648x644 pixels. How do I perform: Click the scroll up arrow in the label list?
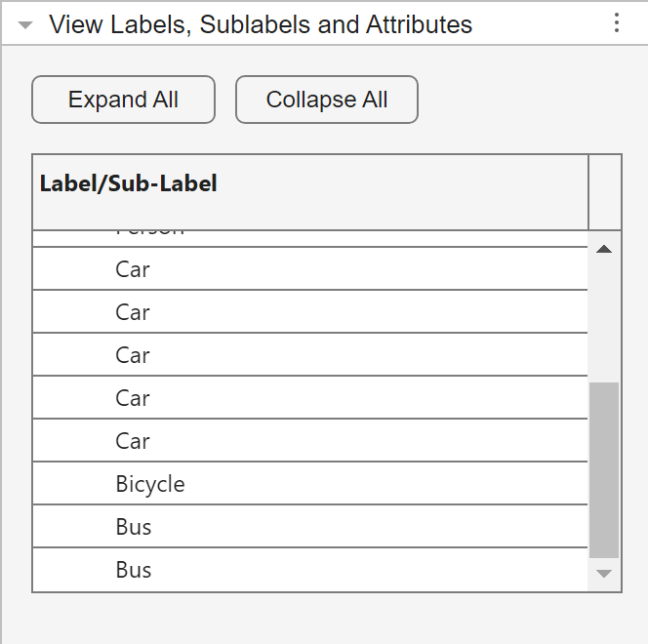tap(604, 250)
